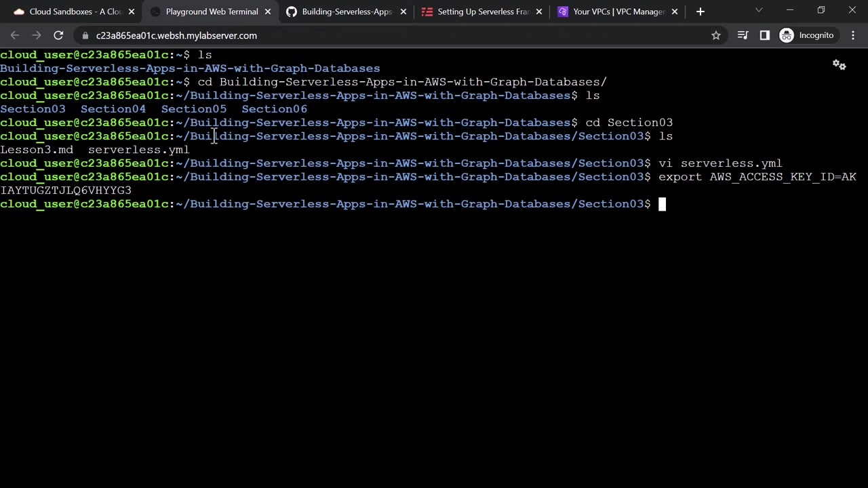The image size is (868, 488).
Task: Open the web terminal settings gears icon
Action: tap(840, 65)
